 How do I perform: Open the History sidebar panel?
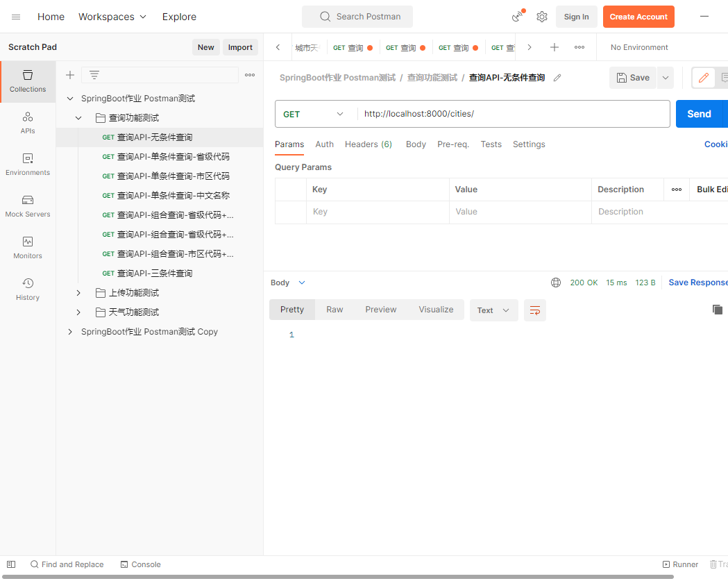28,289
